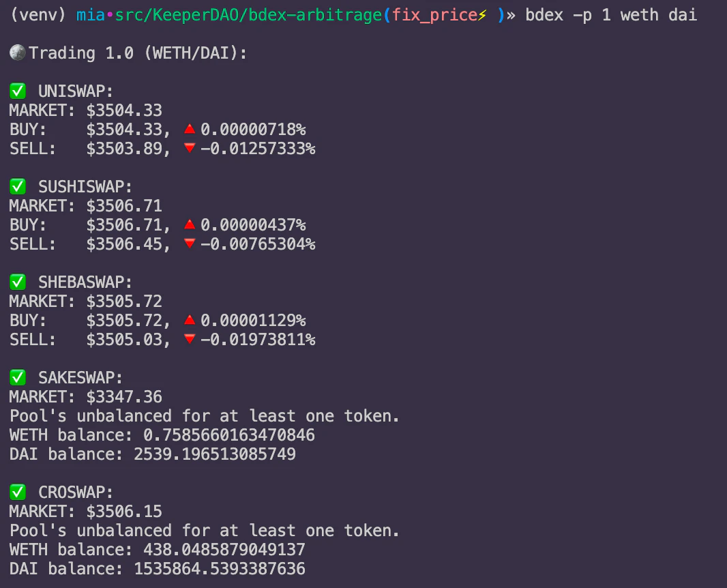
Task: Click the yellow lightning bolt in the prompt
Action: click(483, 15)
